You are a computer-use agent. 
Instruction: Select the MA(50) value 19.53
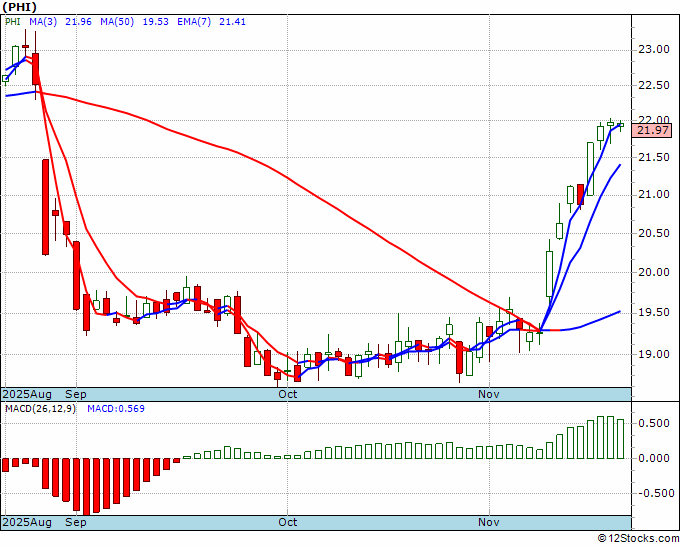pyautogui.click(x=155, y=22)
